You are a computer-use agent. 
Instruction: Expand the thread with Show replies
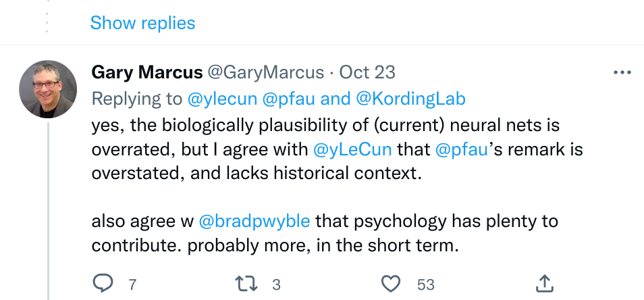pos(142,23)
